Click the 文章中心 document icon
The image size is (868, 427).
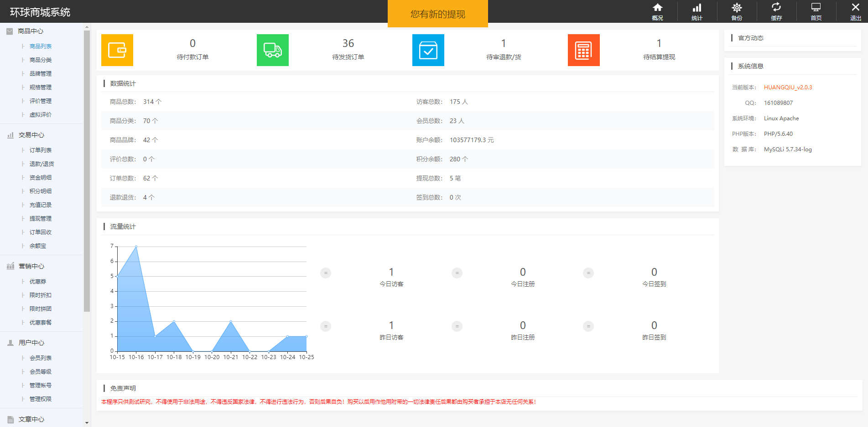pyautogui.click(x=10, y=419)
